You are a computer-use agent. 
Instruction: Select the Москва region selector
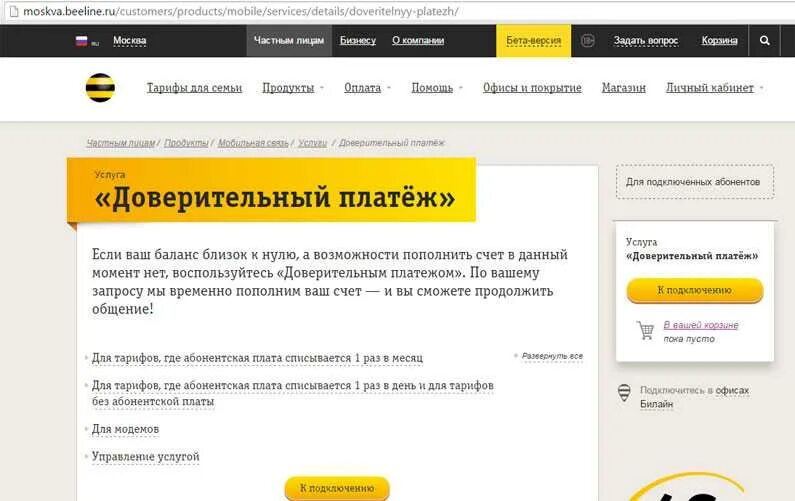click(x=129, y=41)
